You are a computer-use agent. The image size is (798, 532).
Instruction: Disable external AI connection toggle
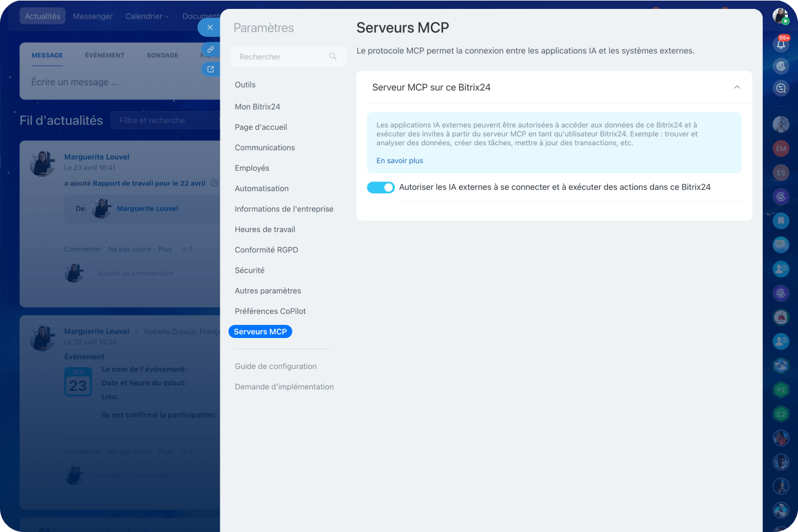click(x=381, y=187)
